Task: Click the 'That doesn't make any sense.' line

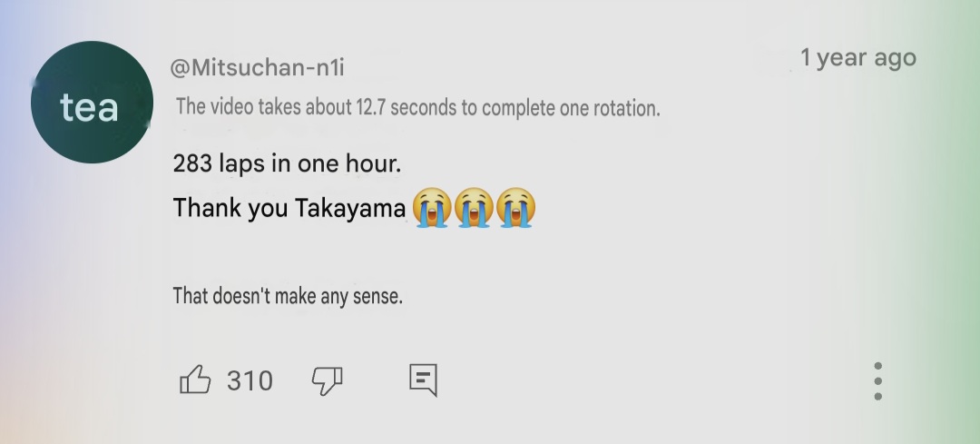Action: [288, 296]
